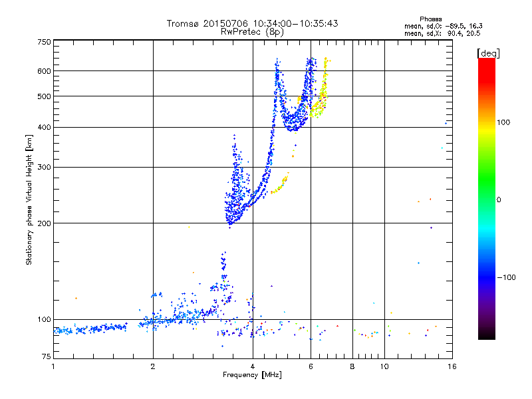The width and height of the screenshot is (532, 399).
Task: Click the colorbar '0' tick label
Action: click(x=499, y=200)
